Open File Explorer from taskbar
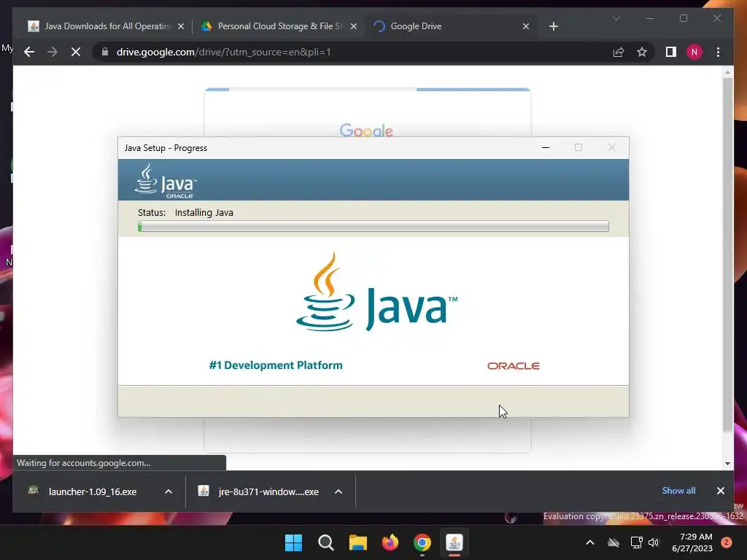Image resolution: width=747 pixels, height=560 pixels. tap(357, 542)
